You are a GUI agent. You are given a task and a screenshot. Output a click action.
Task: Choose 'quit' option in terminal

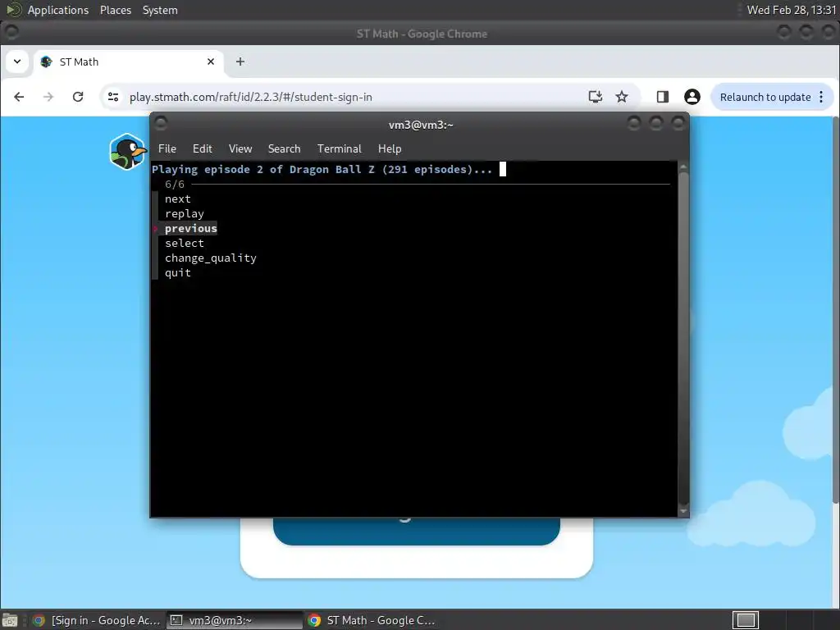tap(178, 272)
